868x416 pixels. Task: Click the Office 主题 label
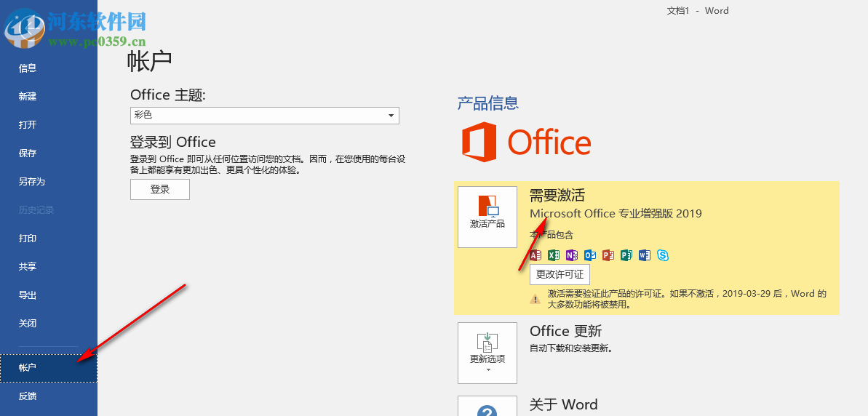click(x=168, y=95)
